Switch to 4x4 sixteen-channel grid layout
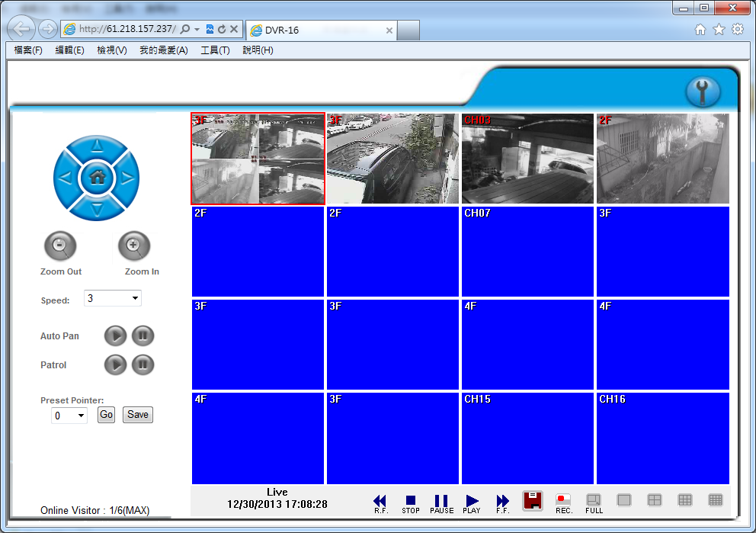756x533 pixels. tap(715, 500)
